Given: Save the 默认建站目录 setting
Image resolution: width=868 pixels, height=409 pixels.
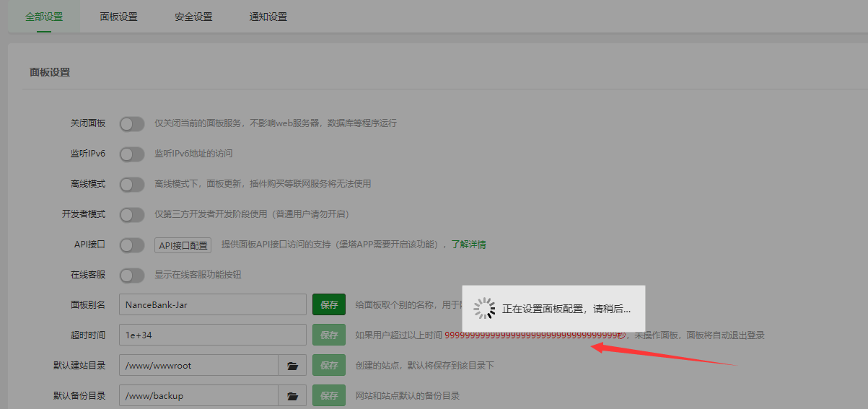Looking at the screenshot, I should 329,366.
